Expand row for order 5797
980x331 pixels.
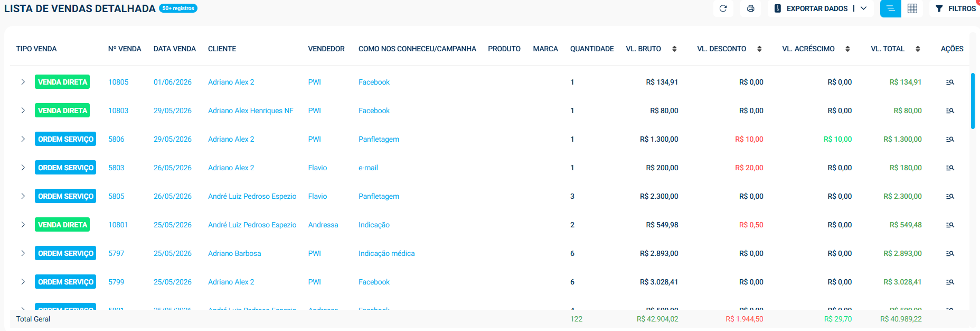click(23, 253)
